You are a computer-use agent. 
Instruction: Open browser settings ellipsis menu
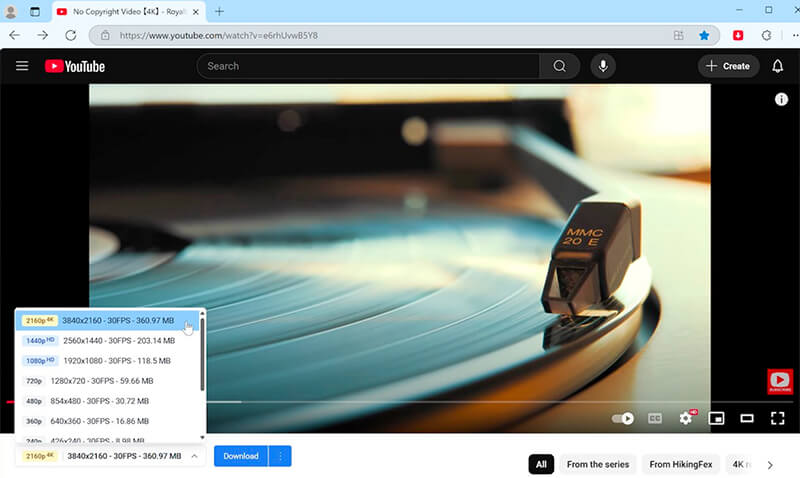pyautogui.click(x=795, y=35)
